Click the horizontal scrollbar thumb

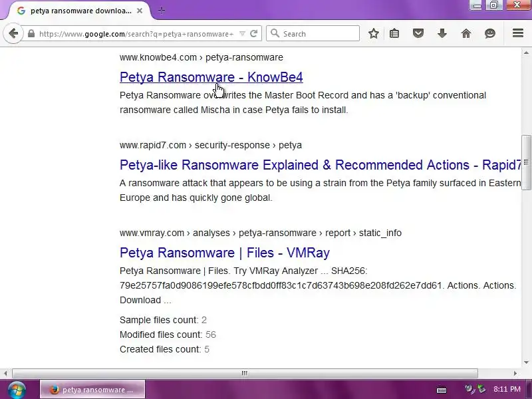click(245, 373)
